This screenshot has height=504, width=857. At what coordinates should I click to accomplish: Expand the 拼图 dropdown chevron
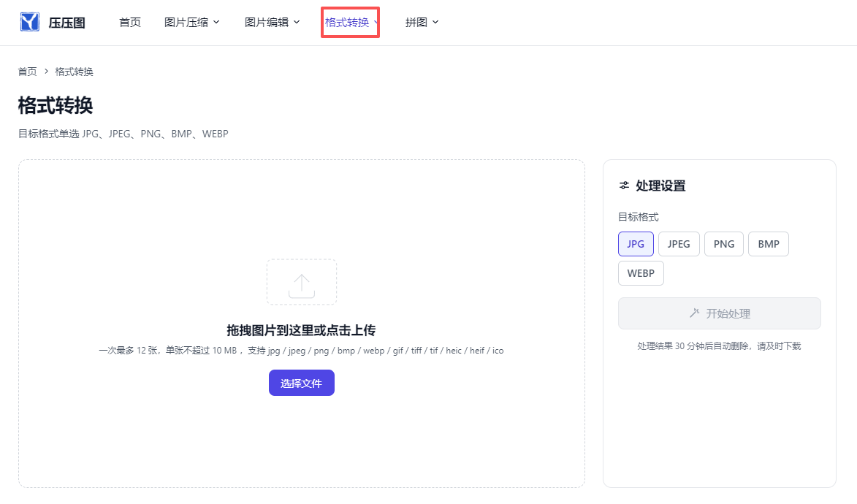[435, 23]
